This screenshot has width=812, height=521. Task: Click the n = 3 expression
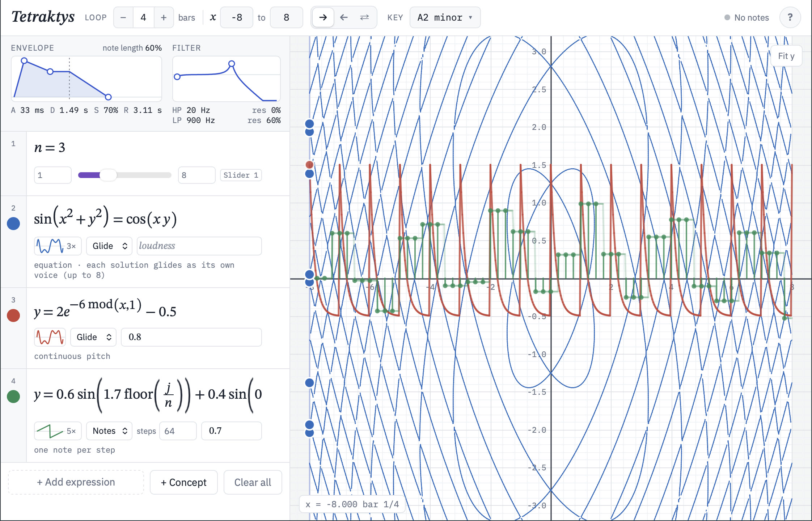pos(50,148)
